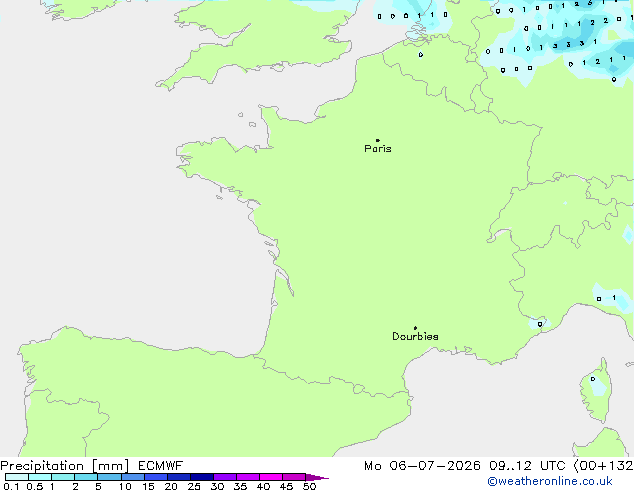Click the Paris city label
This screenshot has height=490, width=634.
pyautogui.click(x=378, y=149)
